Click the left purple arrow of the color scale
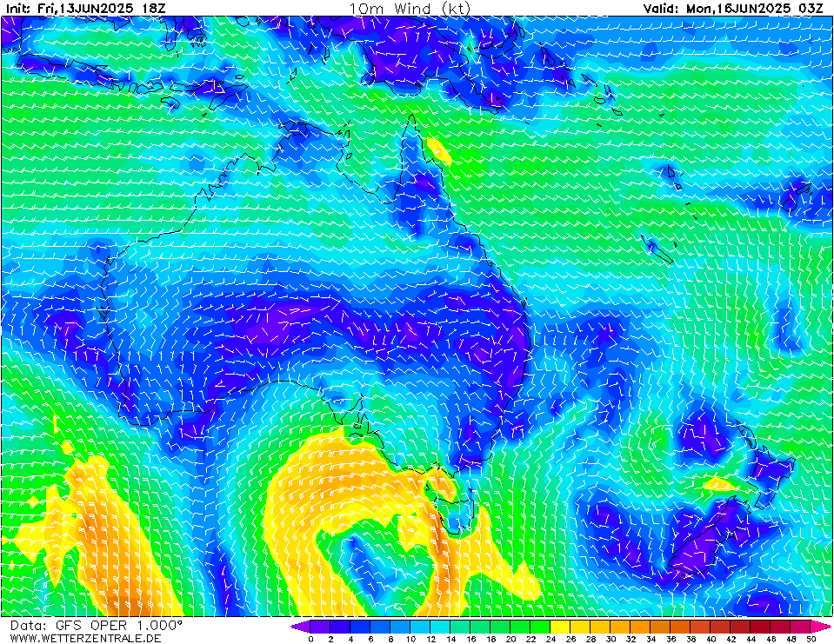Screen dimensions: 834x644 pyautogui.click(x=300, y=627)
